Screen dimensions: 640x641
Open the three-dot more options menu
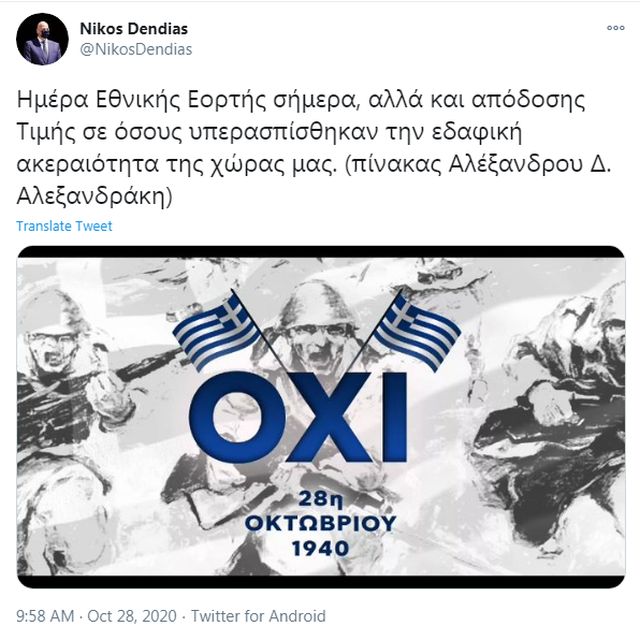[x=615, y=28]
